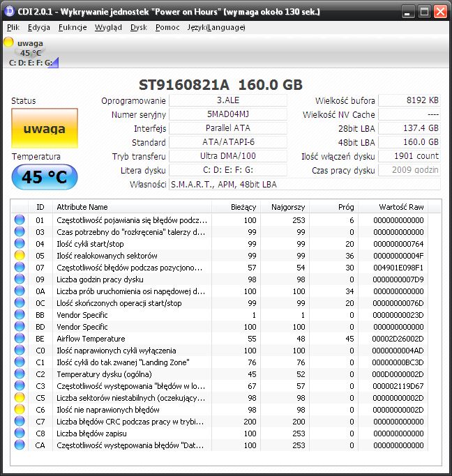Click the 45 °C temperature button
The height and width of the screenshot is (476, 452).
pos(44,177)
